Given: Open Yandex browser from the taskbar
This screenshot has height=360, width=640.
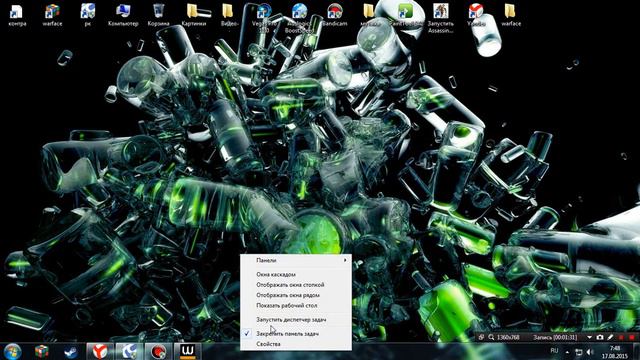Looking at the screenshot, I should (x=100, y=351).
